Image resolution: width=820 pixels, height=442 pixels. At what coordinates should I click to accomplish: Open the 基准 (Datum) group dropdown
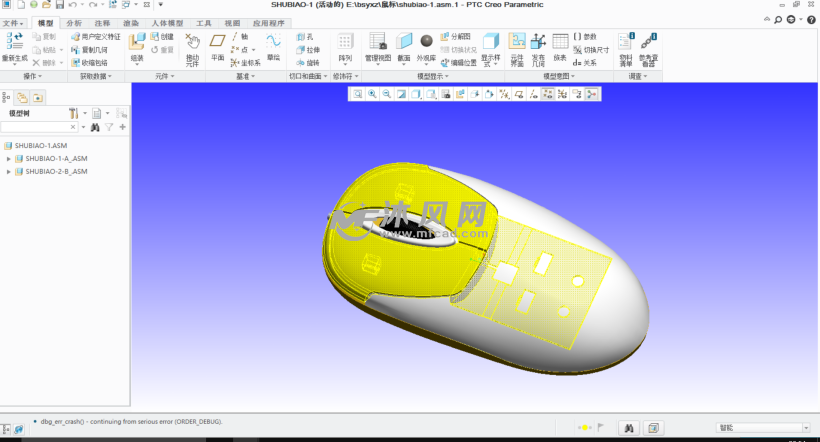click(x=246, y=76)
